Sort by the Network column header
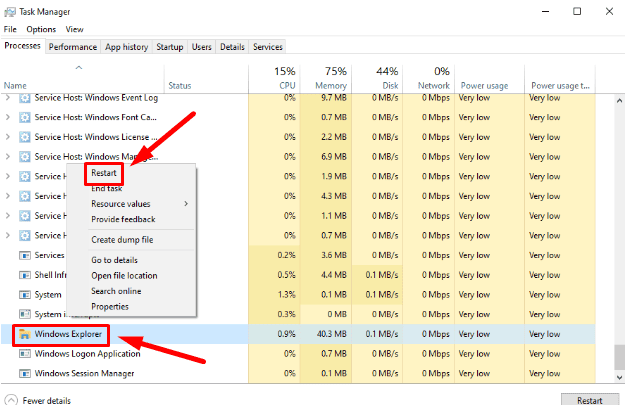The height and width of the screenshot is (405, 626). pyautogui.click(x=429, y=78)
